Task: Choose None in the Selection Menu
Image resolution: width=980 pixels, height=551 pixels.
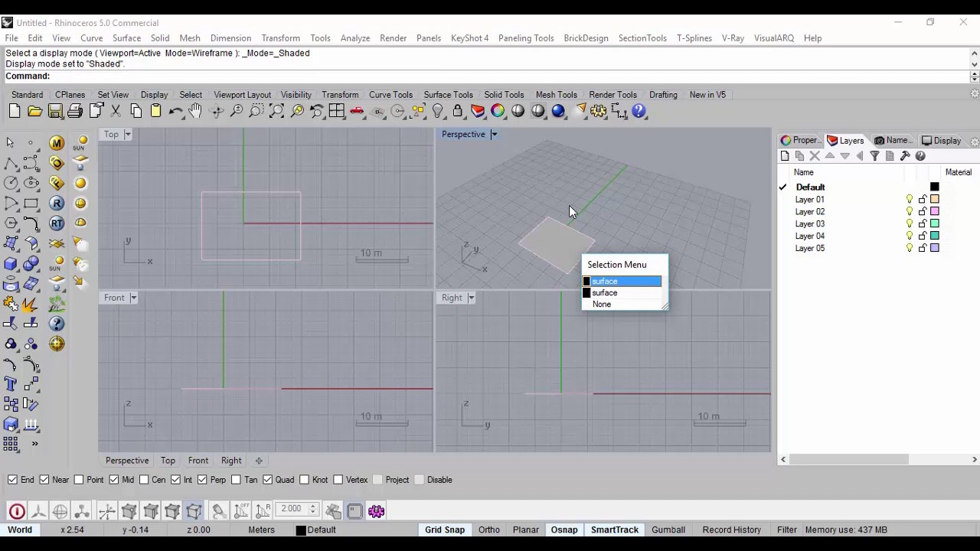Action: tap(602, 305)
